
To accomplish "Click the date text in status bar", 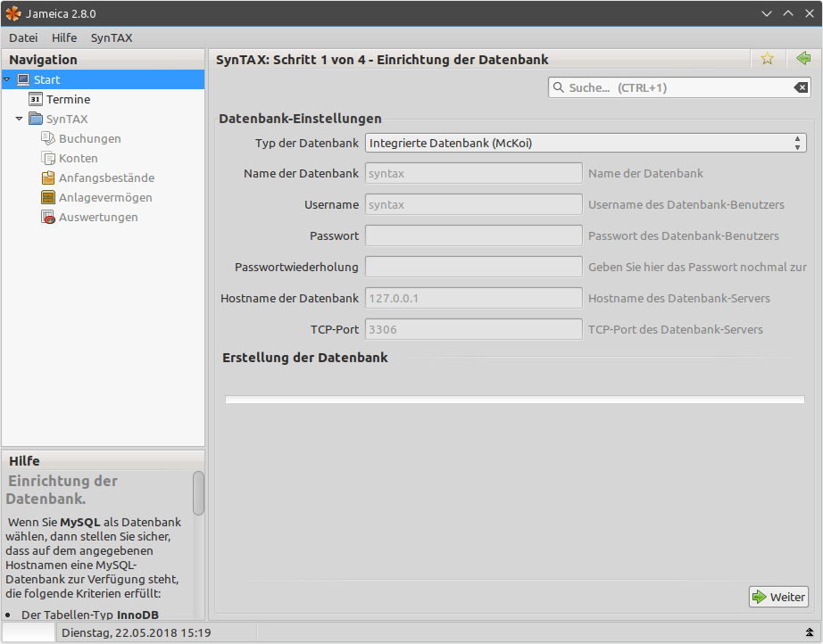I will [x=137, y=632].
